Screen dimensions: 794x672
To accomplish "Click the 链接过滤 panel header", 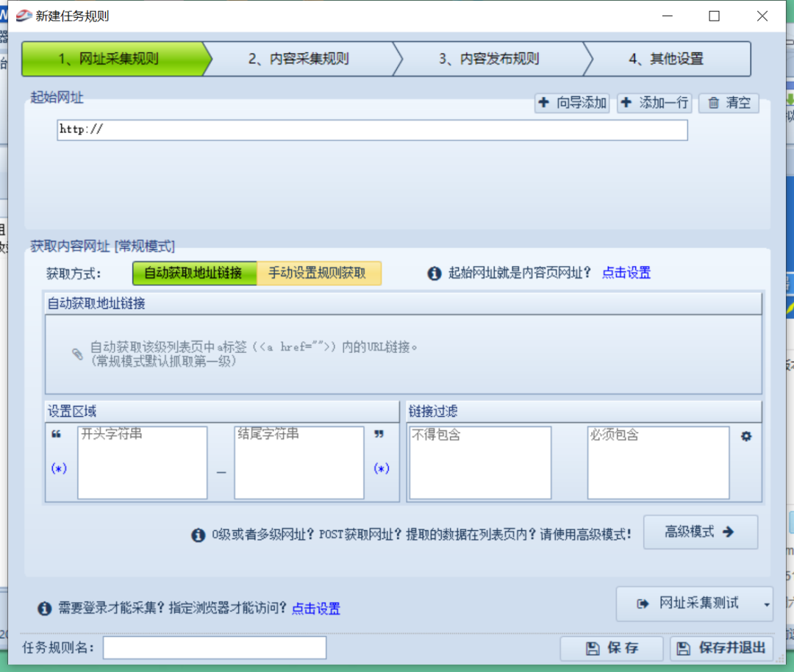I will 584,411.
